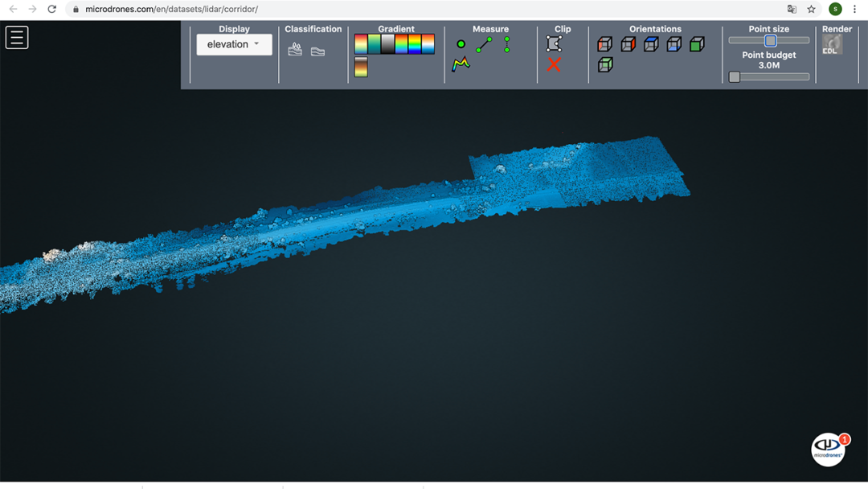868x489 pixels.
Task: Click the Point budget slider handle
Action: [x=735, y=77]
